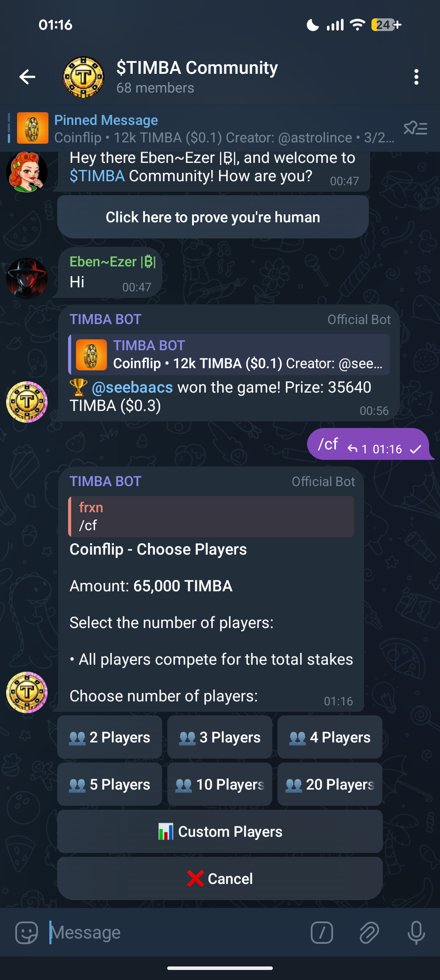Click here to prove you're human
440x980 pixels.
coord(213,217)
